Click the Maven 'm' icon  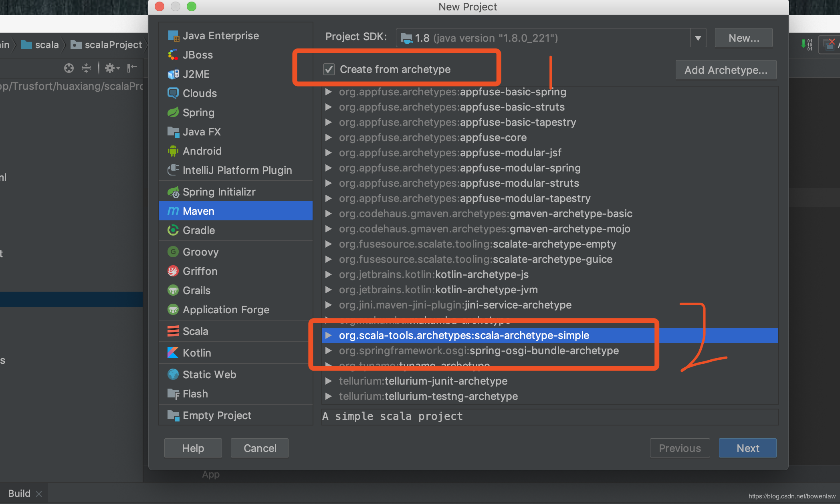click(x=173, y=211)
